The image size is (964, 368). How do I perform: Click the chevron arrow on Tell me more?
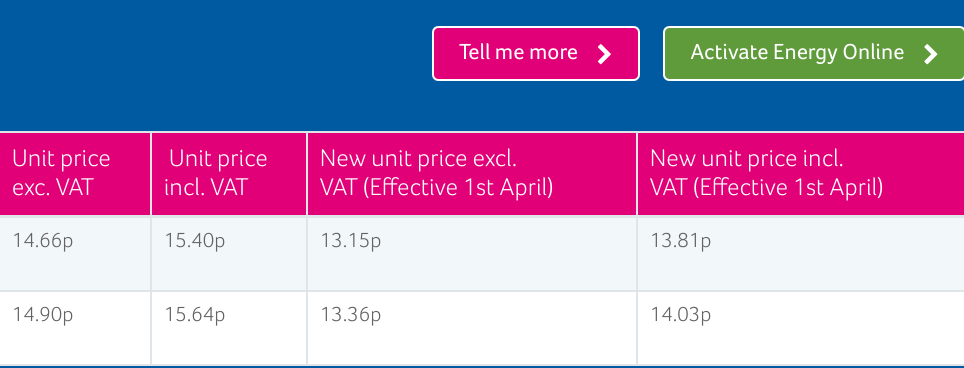tap(605, 54)
